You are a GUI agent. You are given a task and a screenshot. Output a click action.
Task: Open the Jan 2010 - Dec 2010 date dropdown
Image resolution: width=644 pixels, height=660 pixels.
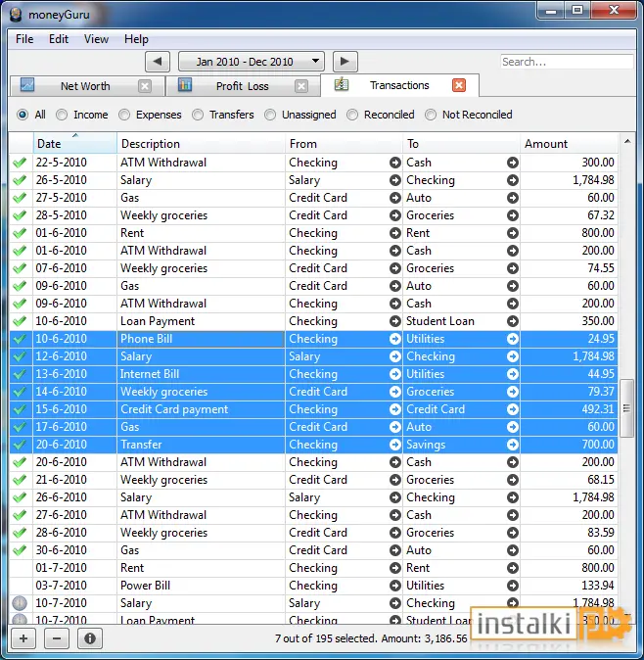point(252,62)
